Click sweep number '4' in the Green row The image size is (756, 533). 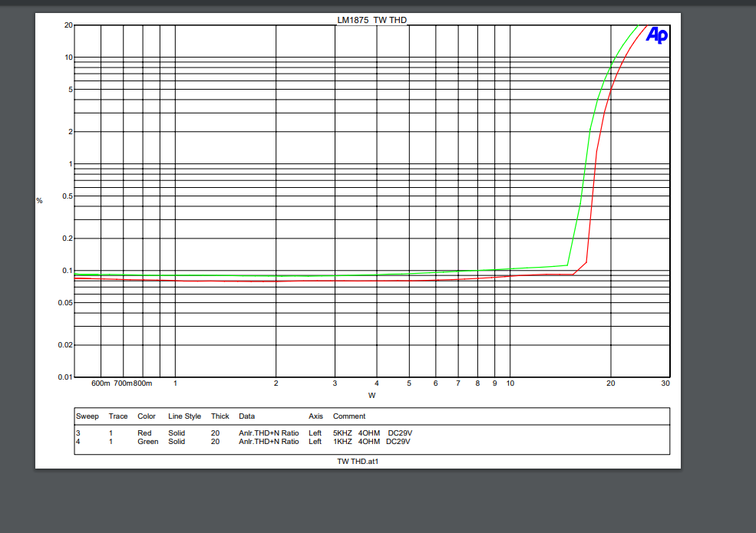tap(78, 442)
